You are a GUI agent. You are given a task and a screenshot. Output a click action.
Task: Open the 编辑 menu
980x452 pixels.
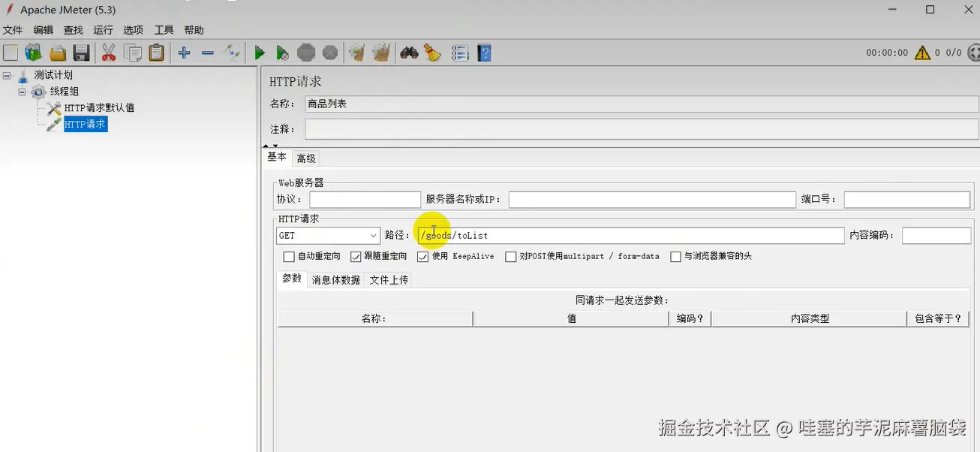[44, 30]
